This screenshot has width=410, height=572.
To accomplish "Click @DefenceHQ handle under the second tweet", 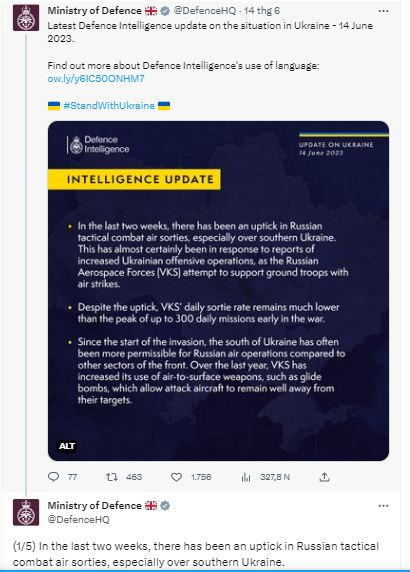I will tap(78, 519).
